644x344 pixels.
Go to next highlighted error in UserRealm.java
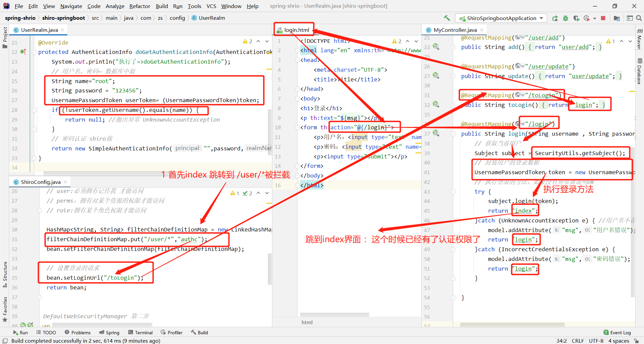tap(267, 41)
